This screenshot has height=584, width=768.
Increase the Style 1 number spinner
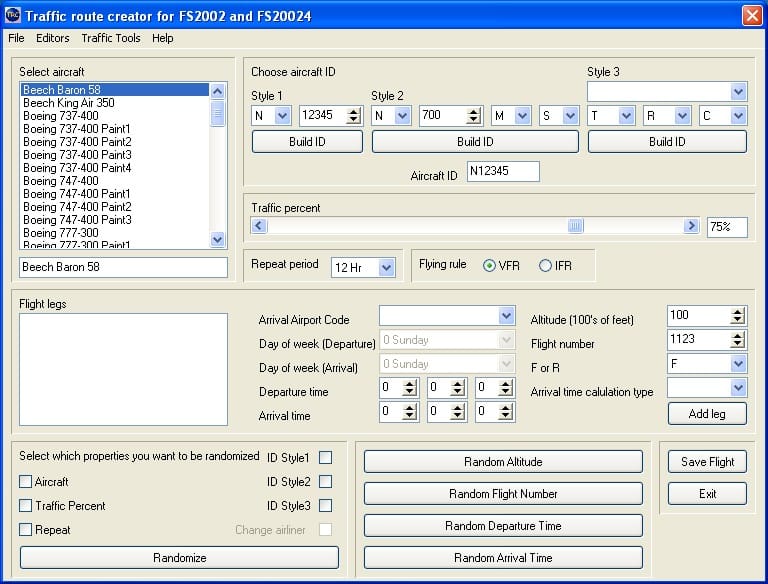click(x=353, y=111)
